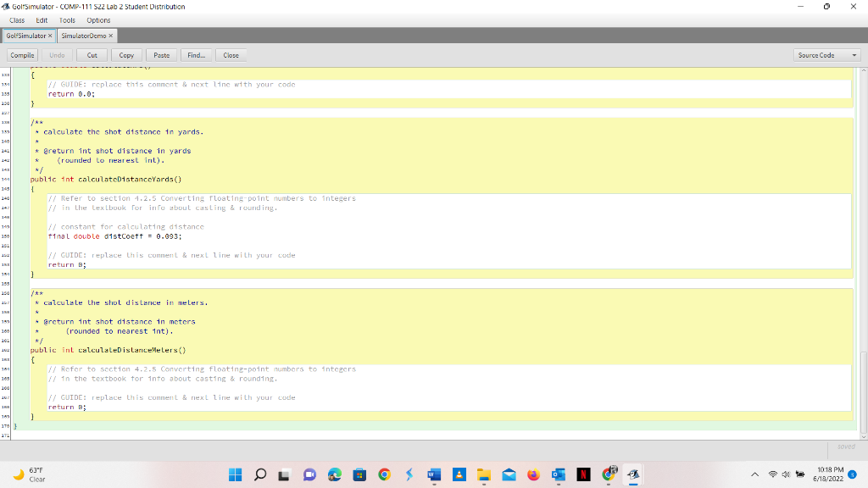Open the Source Code view dropdown

point(827,55)
